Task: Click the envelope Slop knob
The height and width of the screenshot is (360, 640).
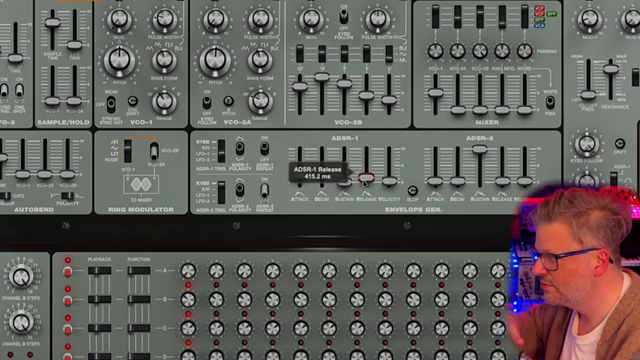Action: pyautogui.click(x=412, y=190)
